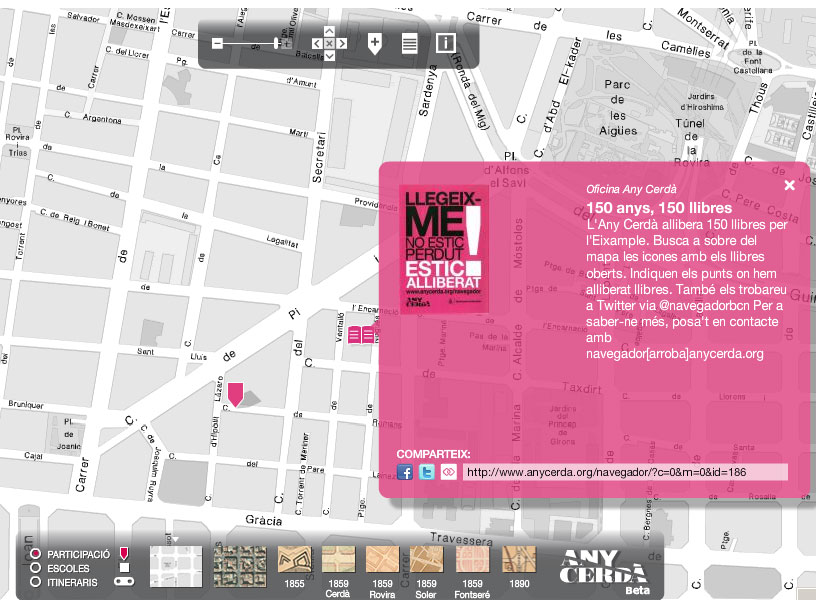Screen dimensions: 816x600
Task: Select the 1859 Fontseré map
Action: [x=473, y=560]
